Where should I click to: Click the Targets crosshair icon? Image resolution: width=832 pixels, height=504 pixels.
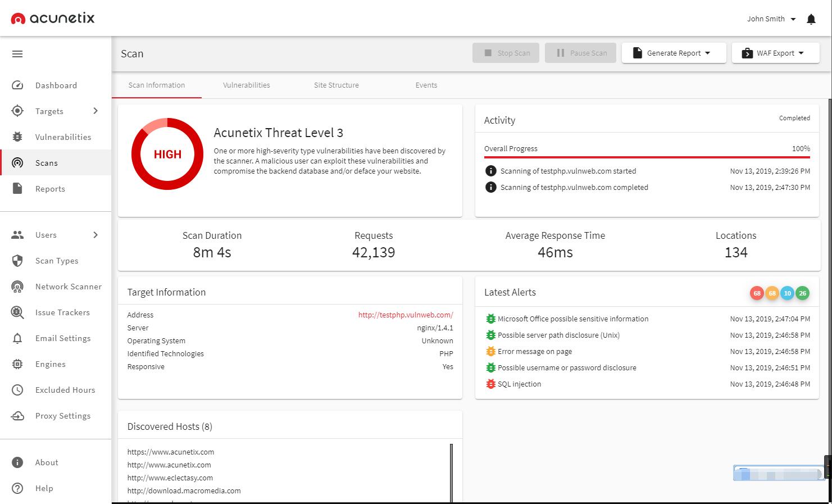tap(17, 111)
